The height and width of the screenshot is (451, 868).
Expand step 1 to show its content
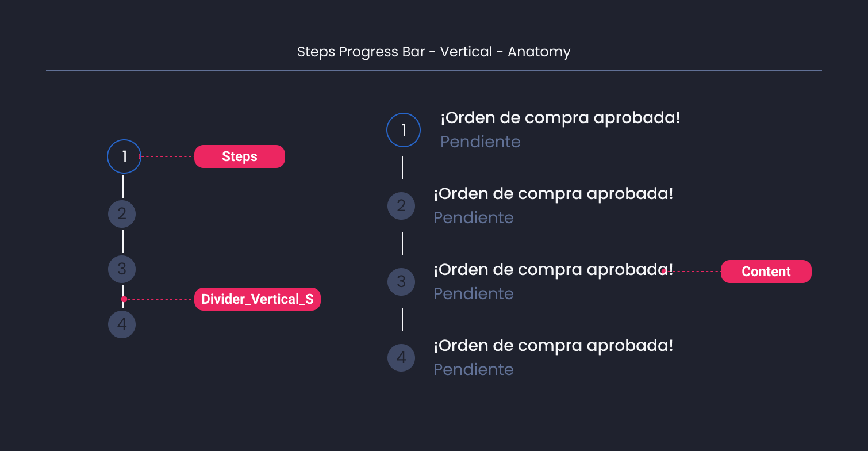560,117
